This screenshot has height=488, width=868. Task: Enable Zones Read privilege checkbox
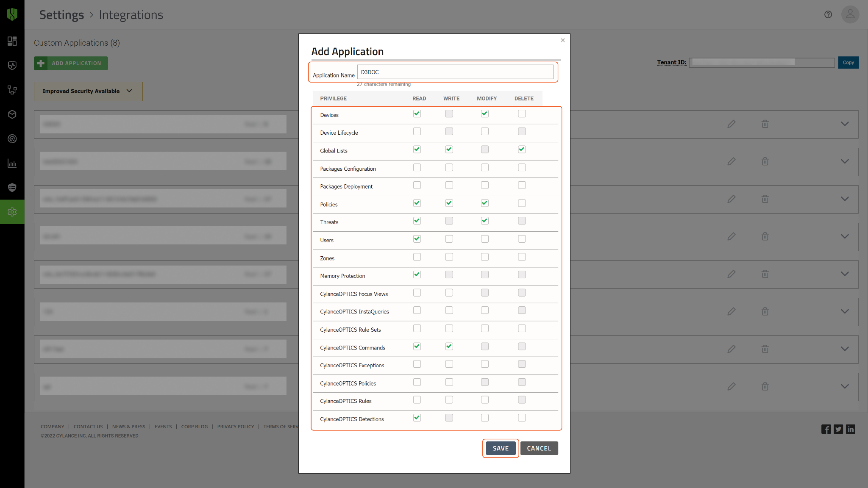coord(417,257)
